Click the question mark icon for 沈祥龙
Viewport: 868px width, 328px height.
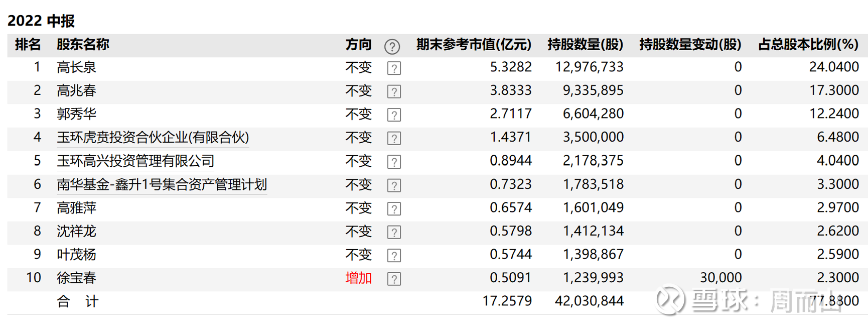click(394, 232)
